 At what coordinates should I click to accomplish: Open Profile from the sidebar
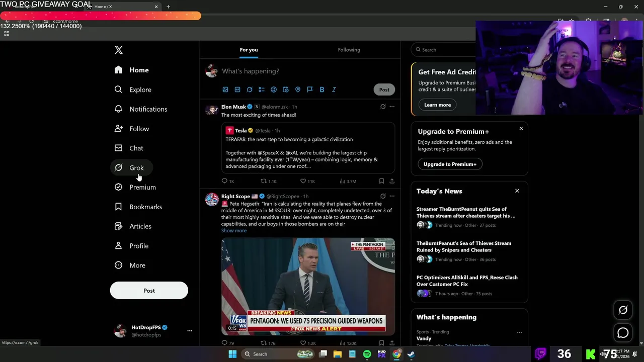(132, 246)
